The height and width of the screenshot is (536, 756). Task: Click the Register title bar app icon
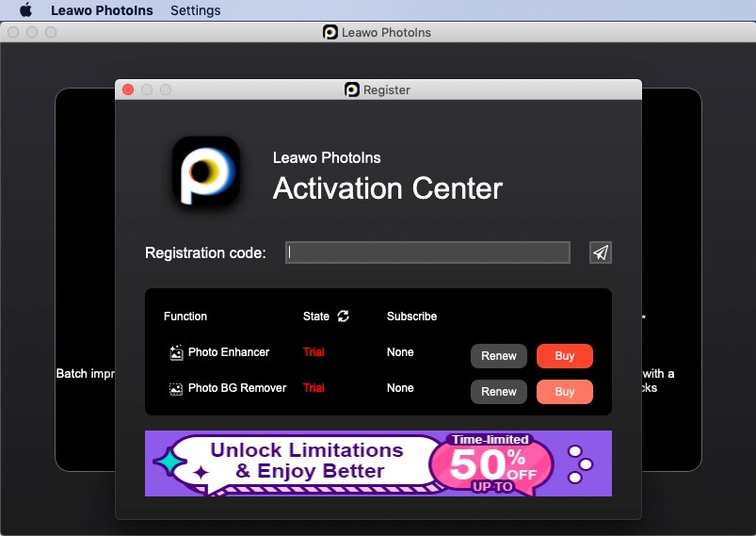pyautogui.click(x=352, y=89)
